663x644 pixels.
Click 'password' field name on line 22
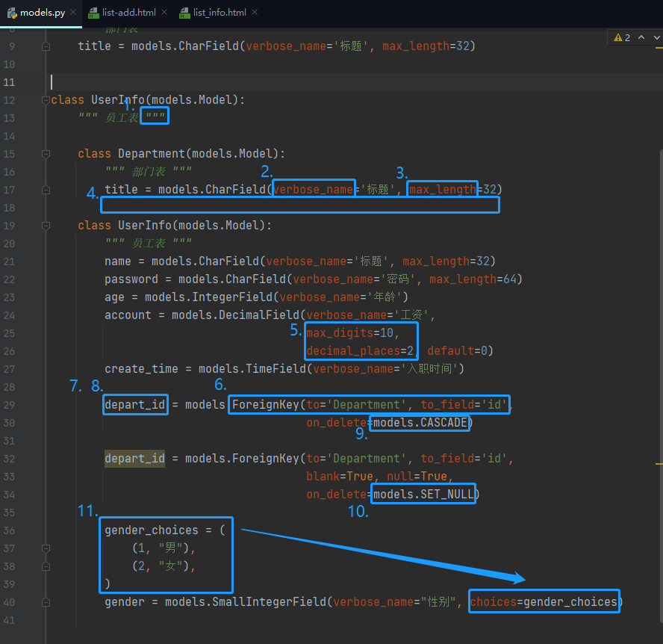point(131,279)
